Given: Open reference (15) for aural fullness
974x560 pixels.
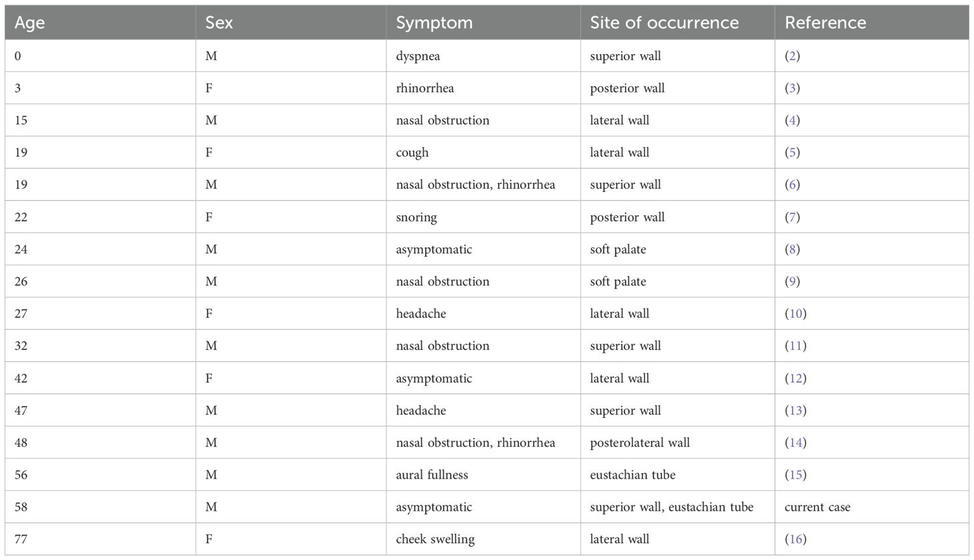Looking at the screenshot, I should tap(795, 475).
